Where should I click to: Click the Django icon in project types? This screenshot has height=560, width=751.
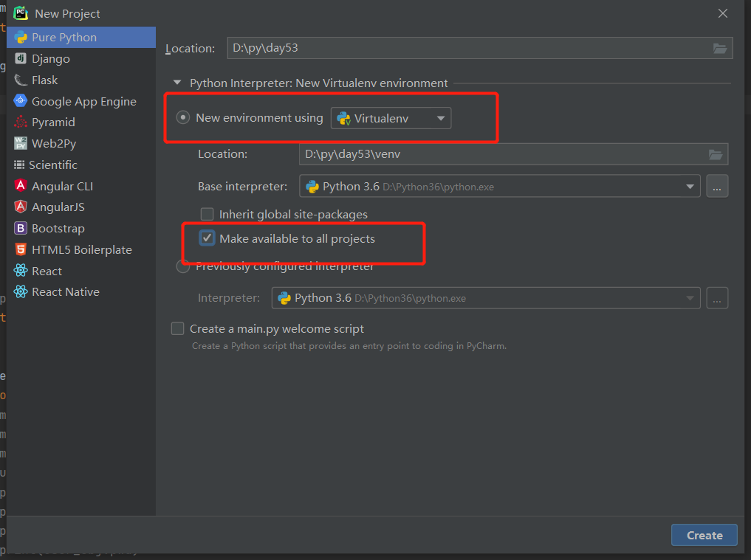pos(20,58)
